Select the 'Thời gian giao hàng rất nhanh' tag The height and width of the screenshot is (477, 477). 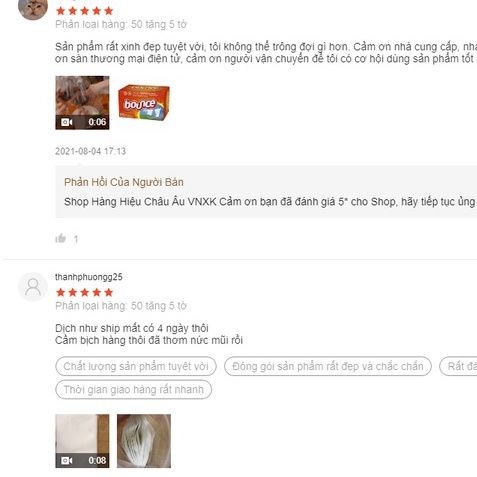(134, 389)
